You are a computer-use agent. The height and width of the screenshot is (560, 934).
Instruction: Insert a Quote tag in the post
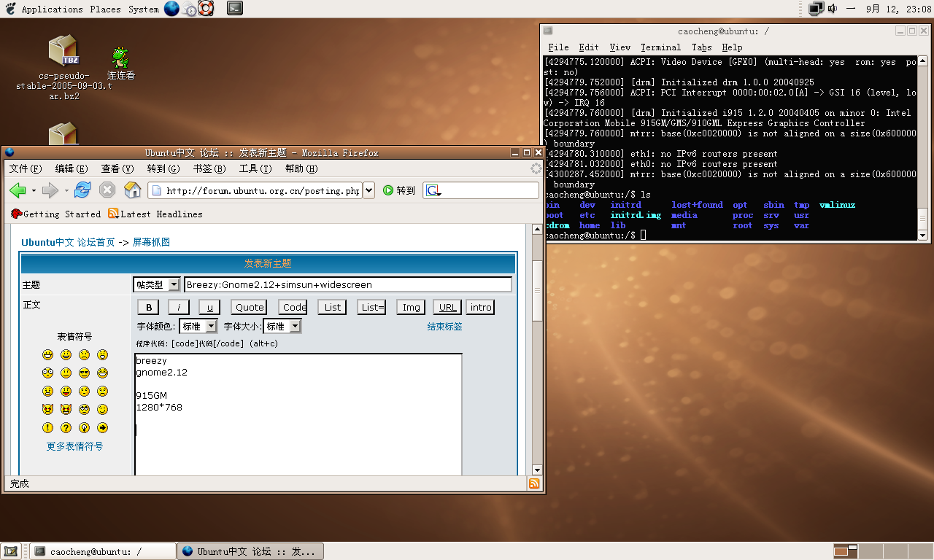coord(250,307)
